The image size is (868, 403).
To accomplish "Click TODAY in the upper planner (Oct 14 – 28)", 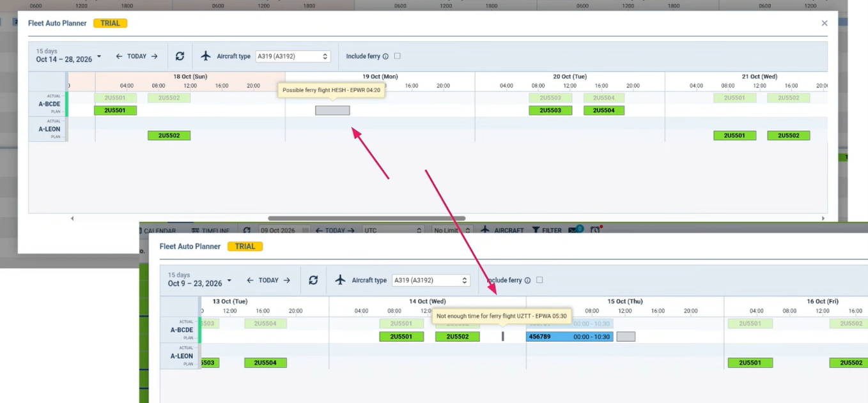I will tap(137, 56).
